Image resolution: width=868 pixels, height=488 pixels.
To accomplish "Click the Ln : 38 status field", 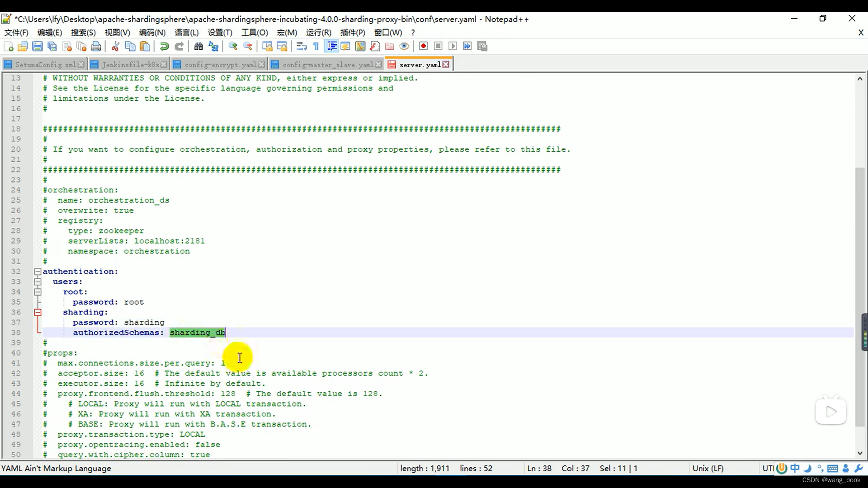I will pyautogui.click(x=539, y=469).
